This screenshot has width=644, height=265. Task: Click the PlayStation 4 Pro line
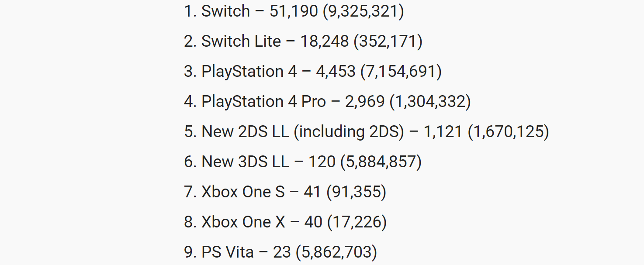(x=328, y=102)
